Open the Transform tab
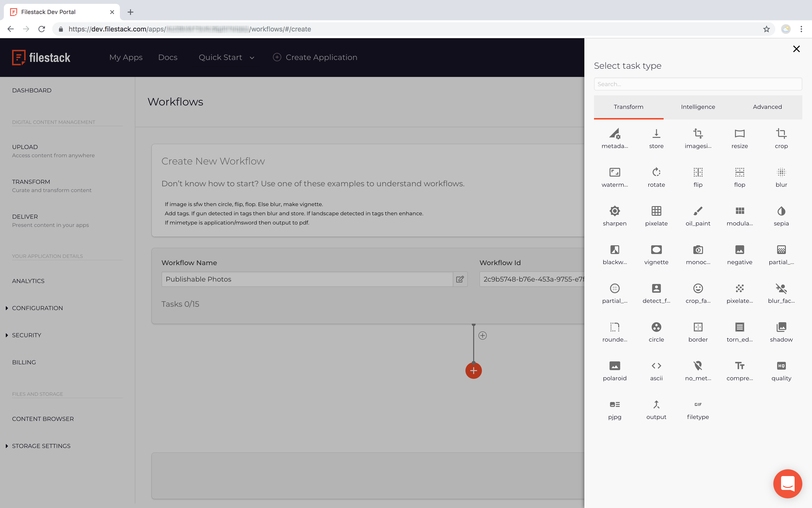 point(629,107)
